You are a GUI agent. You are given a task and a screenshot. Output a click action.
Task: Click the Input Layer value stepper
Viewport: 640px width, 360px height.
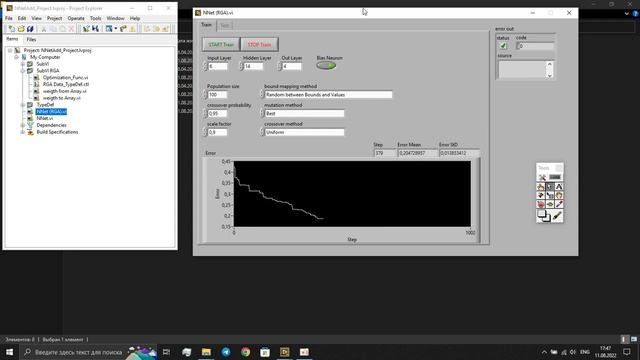click(x=205, y=66)
